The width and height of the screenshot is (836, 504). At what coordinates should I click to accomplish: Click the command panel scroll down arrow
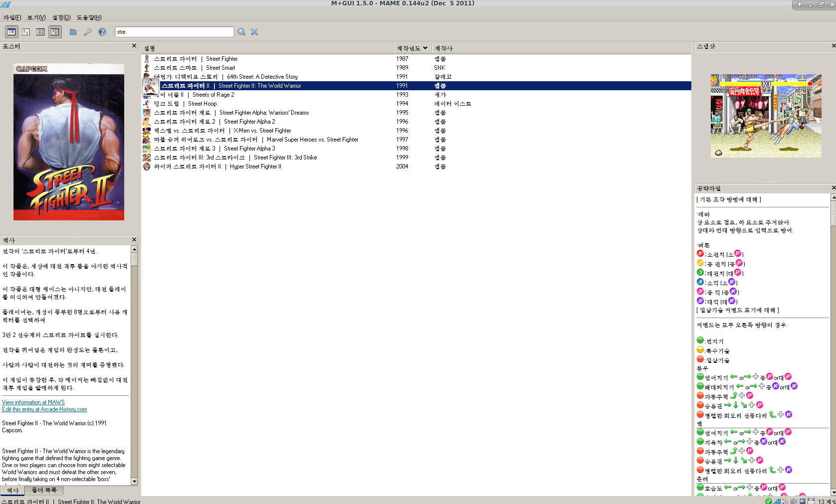pyautogui.click(x=834, y=493)
